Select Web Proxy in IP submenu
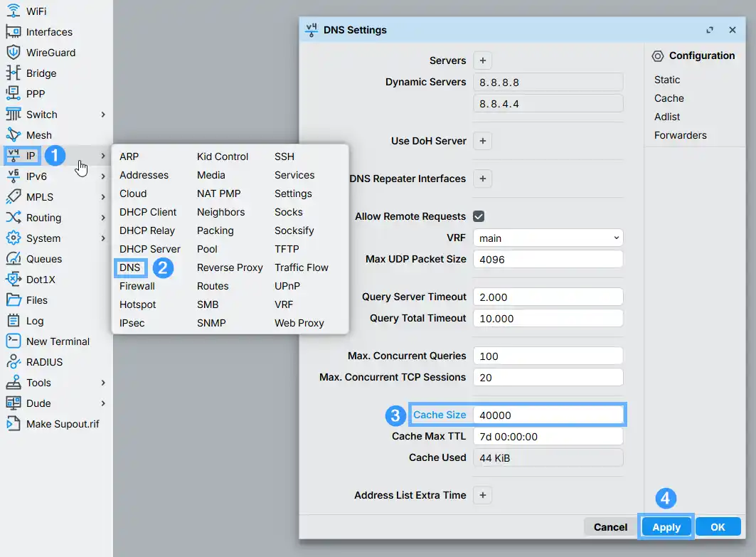This screenshot has width=756, height=557. 299,323
